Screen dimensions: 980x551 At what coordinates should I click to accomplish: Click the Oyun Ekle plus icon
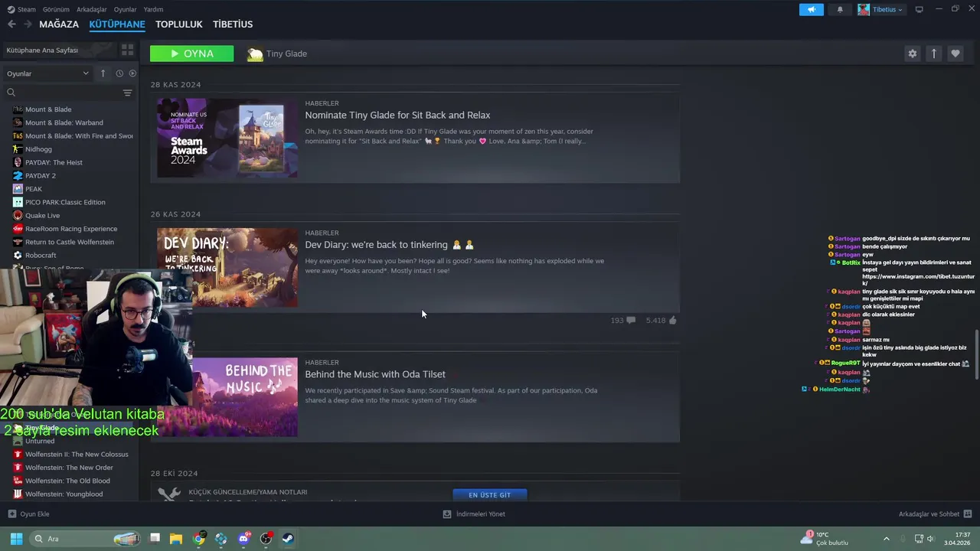tap(11, 514)
